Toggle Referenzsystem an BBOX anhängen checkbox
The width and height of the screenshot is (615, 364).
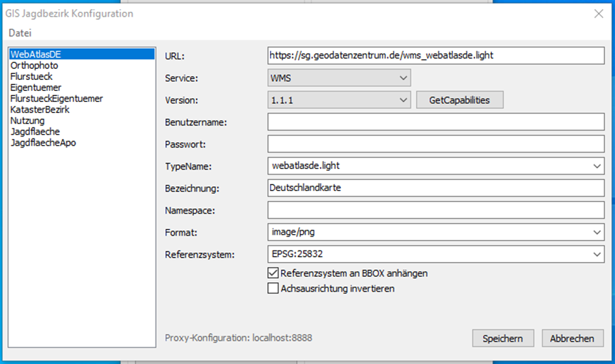(x=273, y=274)
